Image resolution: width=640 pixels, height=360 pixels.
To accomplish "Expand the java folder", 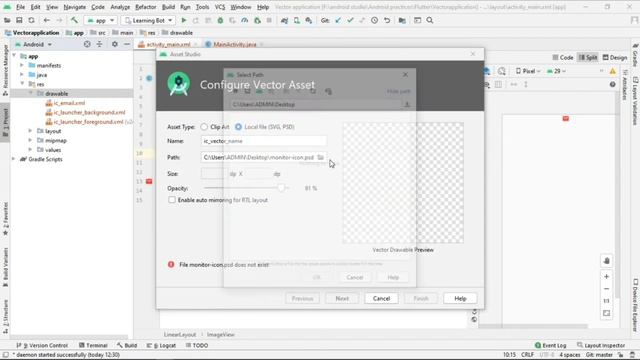I will (x=22, y=75).
